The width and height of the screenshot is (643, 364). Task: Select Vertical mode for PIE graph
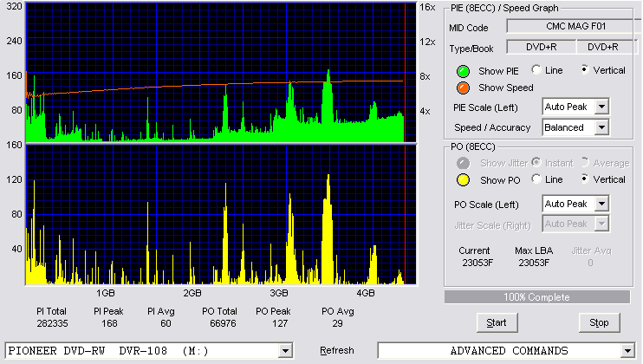click(x=584, y=69)
